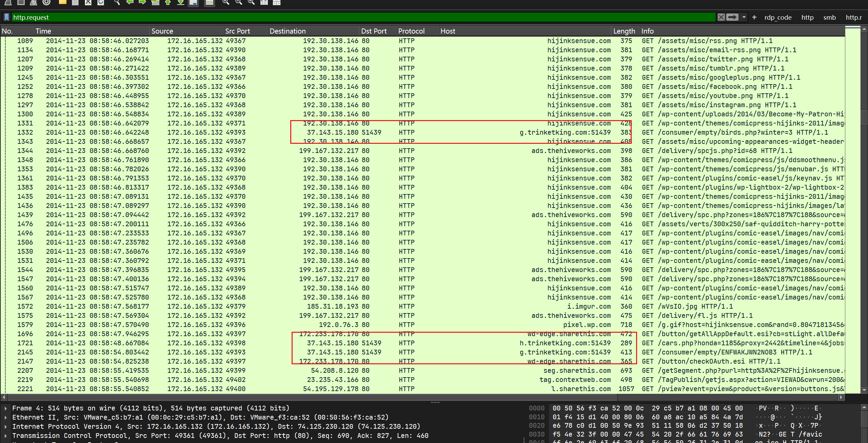The height and width of the screenshot is (443, 868).
Task: Save this capture file
Action: [x=75, y=2]
